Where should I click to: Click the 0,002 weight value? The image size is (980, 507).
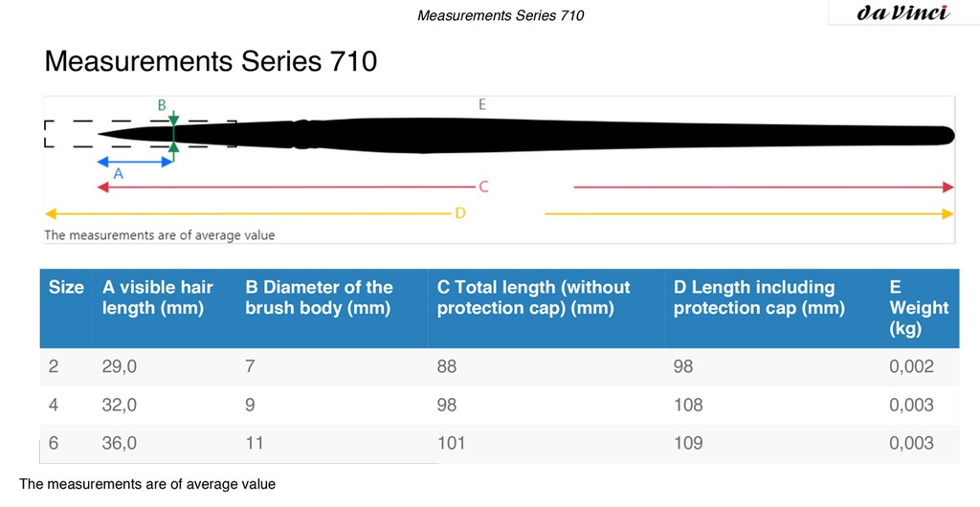pyautogui.click(x=911, y=366)
